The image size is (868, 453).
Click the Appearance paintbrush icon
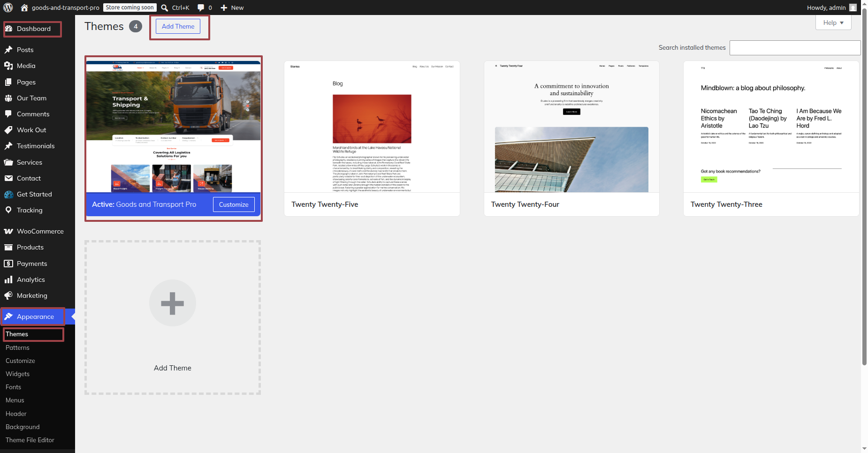point(8,317)
